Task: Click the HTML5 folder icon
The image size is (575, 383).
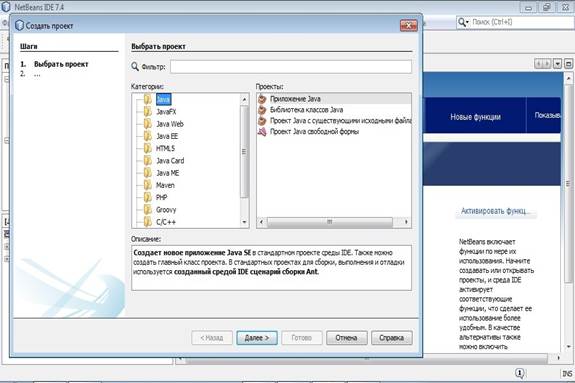Action: click(148, 148)
